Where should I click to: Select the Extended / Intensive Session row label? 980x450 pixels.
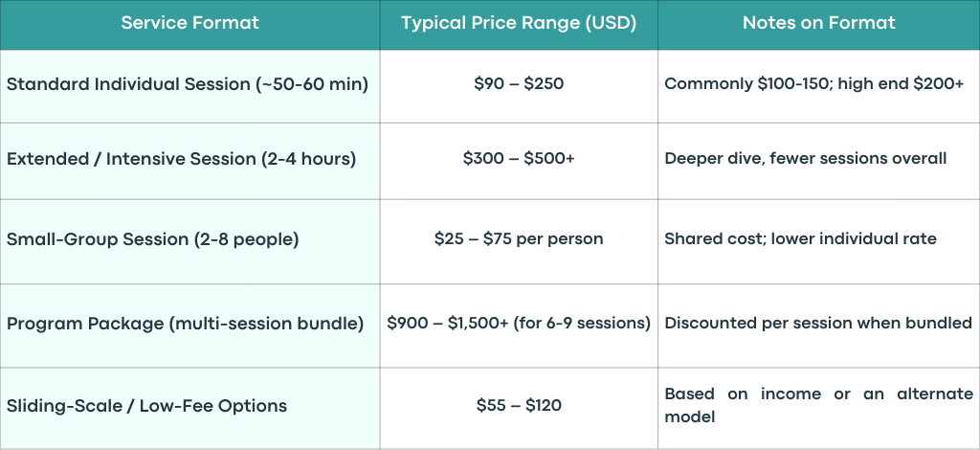coord(189,161)
